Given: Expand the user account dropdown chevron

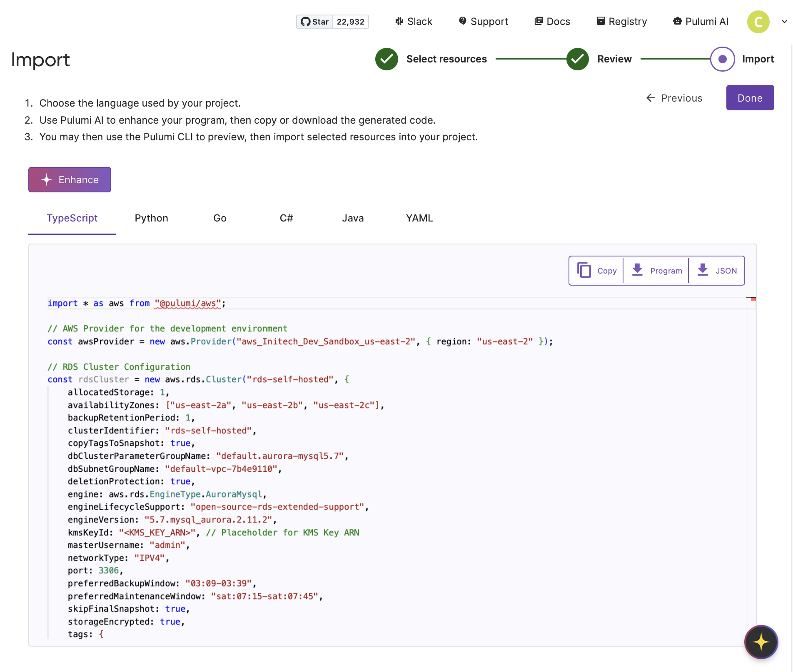Looking at the screenshot, I should (x=784, y=22).
